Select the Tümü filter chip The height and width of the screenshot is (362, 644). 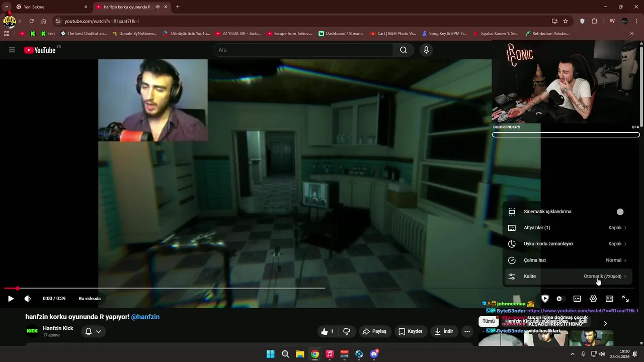click(x=489, y=321)
